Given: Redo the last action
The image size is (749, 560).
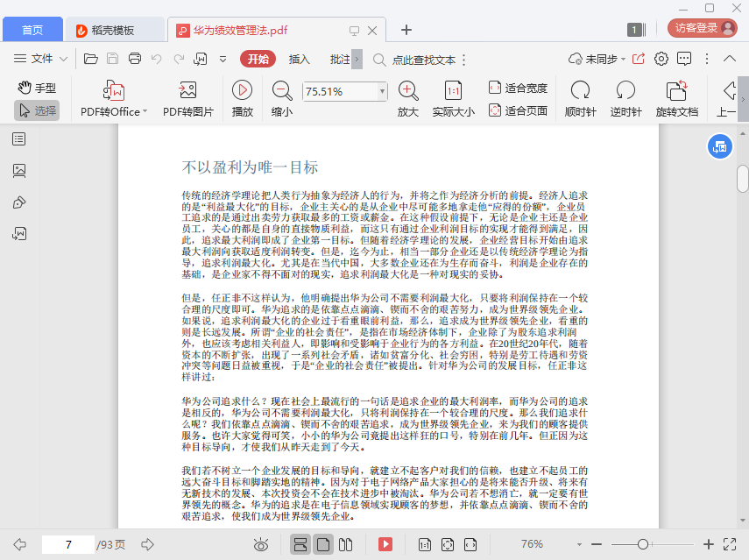Looking at the screenshot, I should (x=179, y=59).
